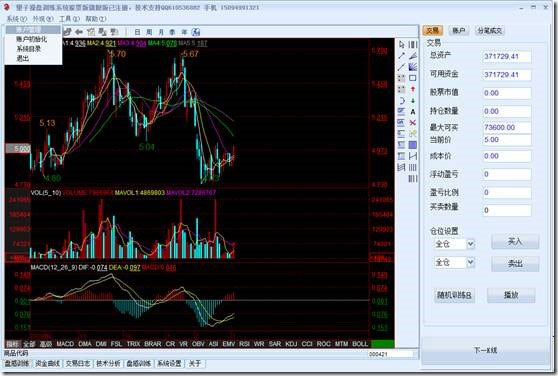This screenshot has height=376, width=558.
Task: Select the BOLL indicator tab
Action: click(360, 344)
